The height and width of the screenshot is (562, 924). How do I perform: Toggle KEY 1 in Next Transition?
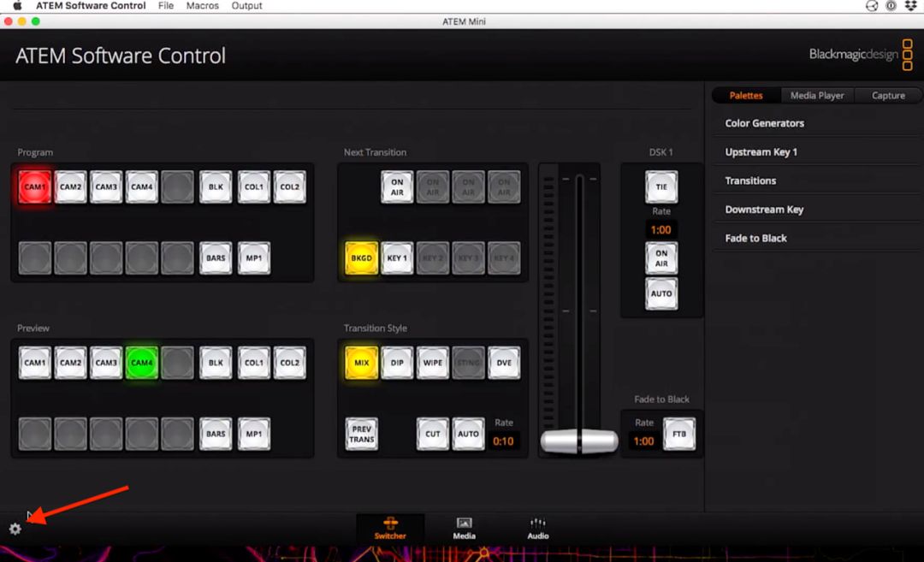[397, 258]
